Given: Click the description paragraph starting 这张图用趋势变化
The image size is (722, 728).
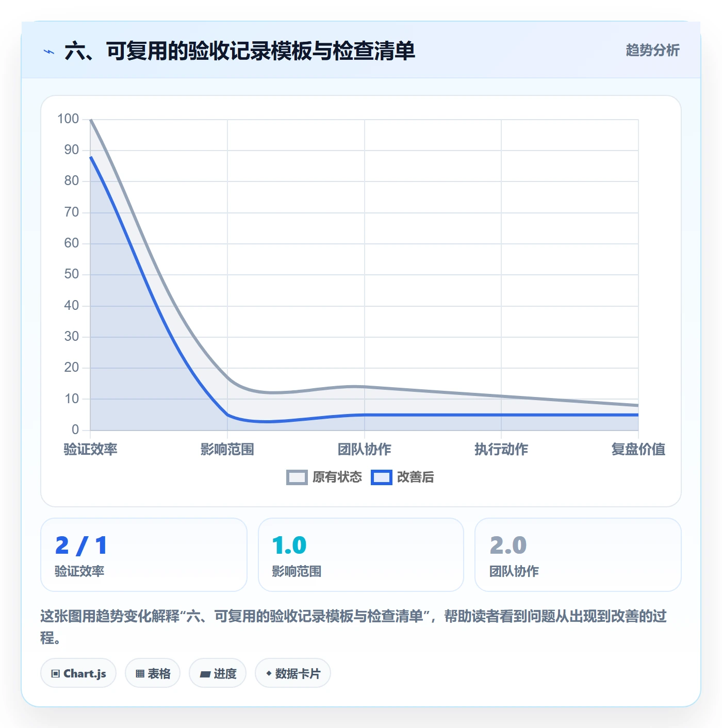Looking at the screenshot, I should coord(354,626).
